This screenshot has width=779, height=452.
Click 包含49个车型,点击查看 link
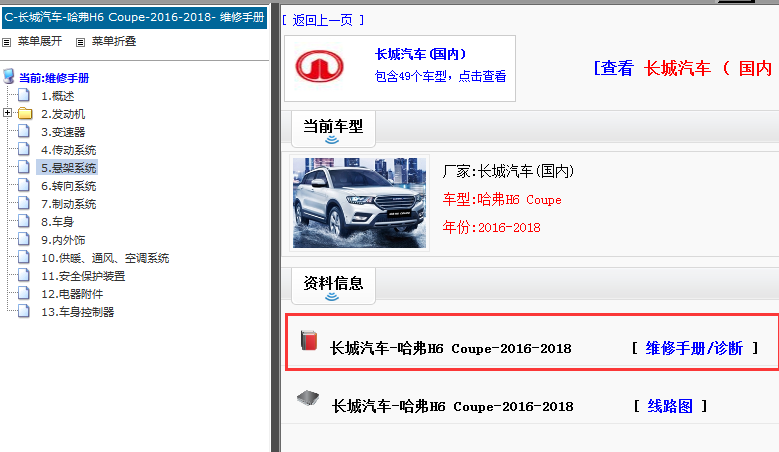coord(440,76)
